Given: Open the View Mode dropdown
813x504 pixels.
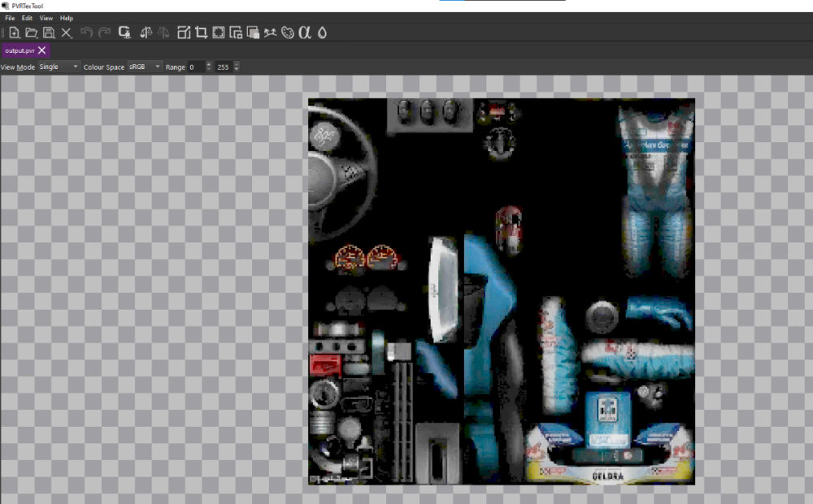Looking at the screenshot, I should pos(58,67).
